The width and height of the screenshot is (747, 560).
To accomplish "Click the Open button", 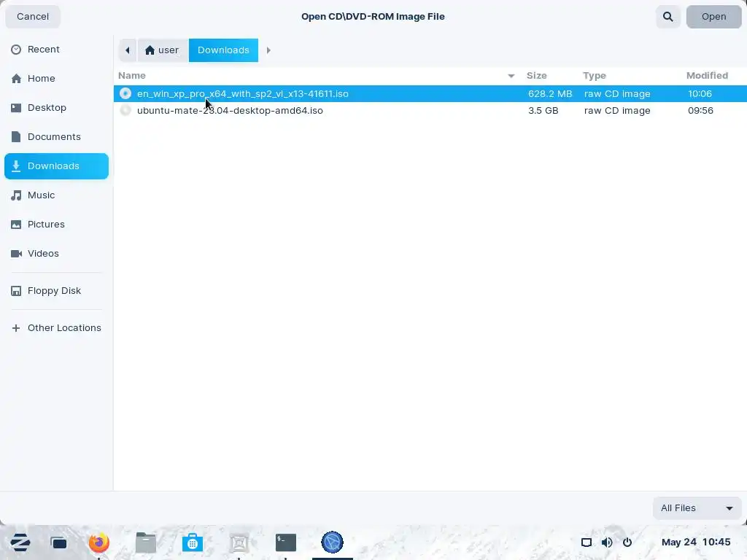I will point(713,17).
